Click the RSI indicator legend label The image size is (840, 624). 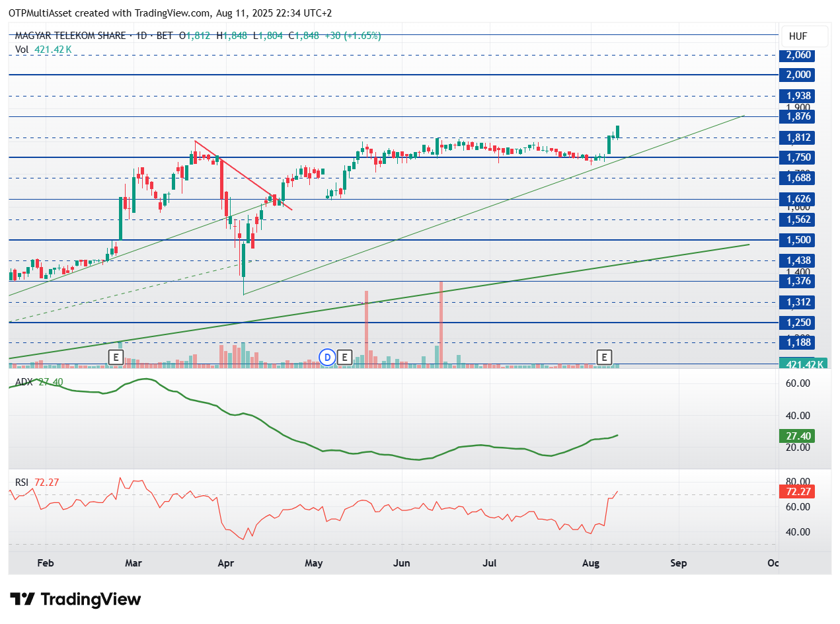pos(23,483)
